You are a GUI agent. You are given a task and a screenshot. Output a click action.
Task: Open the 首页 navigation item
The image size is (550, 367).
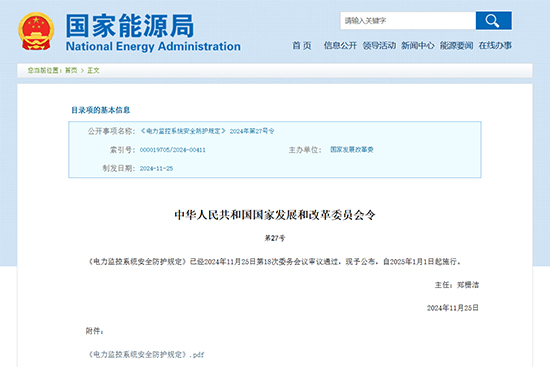point(302,45)
